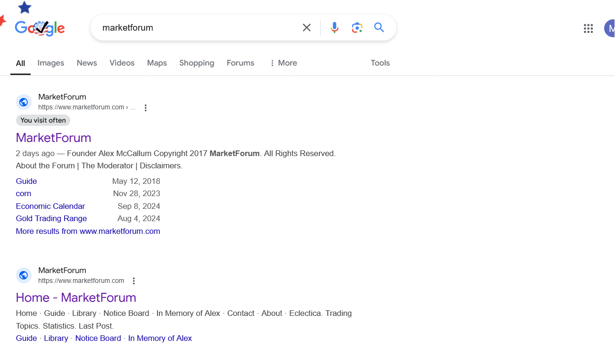The height and width of the screenshot is (364, 615).
Task: Start voice search with microphone icon
Action: coord(334,28)
